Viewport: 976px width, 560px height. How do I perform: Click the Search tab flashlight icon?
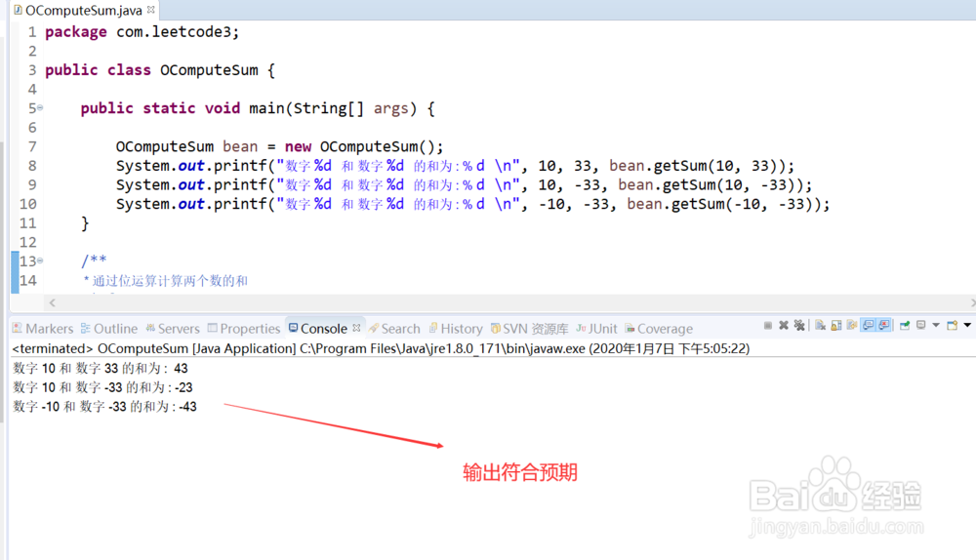click(374, 328)
